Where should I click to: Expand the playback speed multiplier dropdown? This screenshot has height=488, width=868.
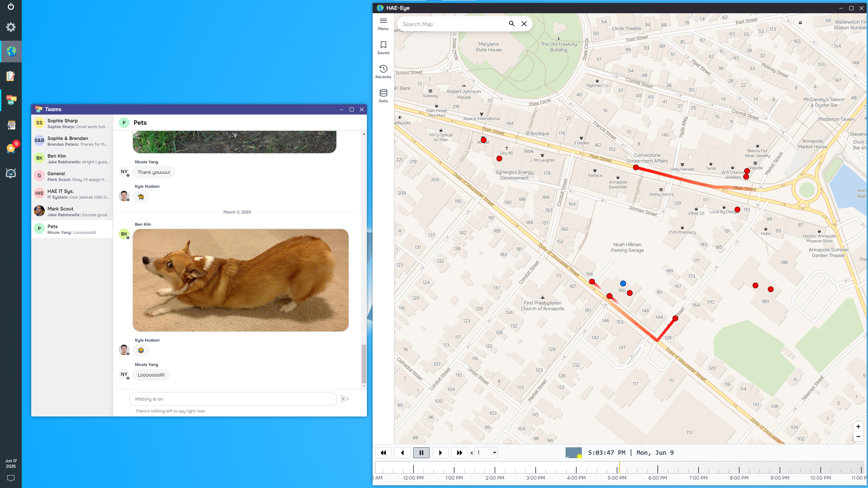486,453
